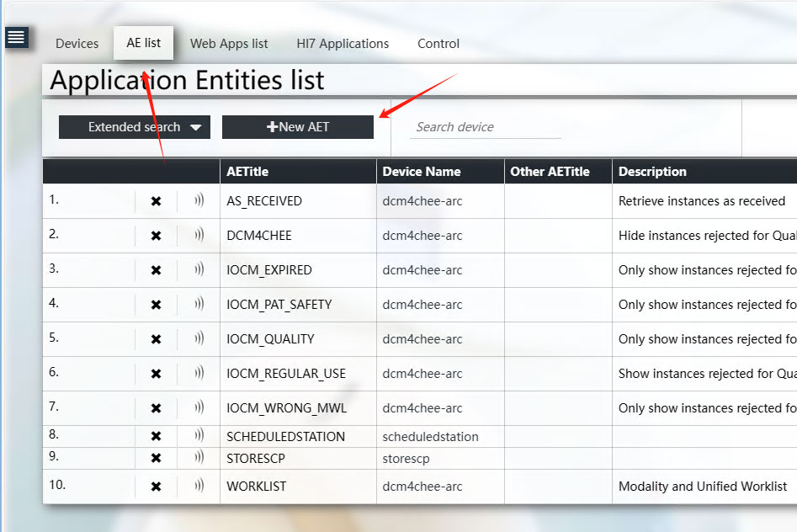
Task: Switch to the Devices tab
Action: (x=77, y=44)
